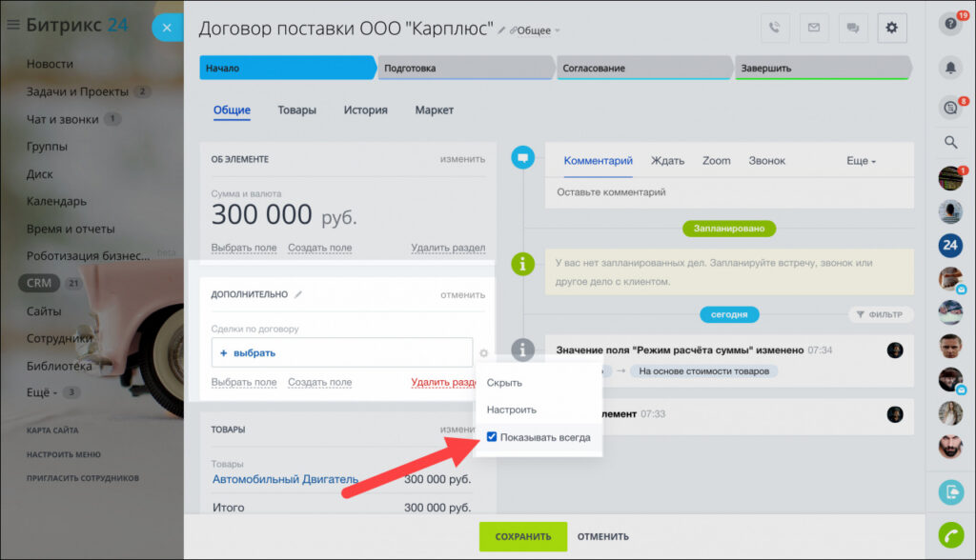The height and width of the screenshot is (560, 976).
Task: Toggle the Показывать всегда checkbox
Action: tap(492, 437)
